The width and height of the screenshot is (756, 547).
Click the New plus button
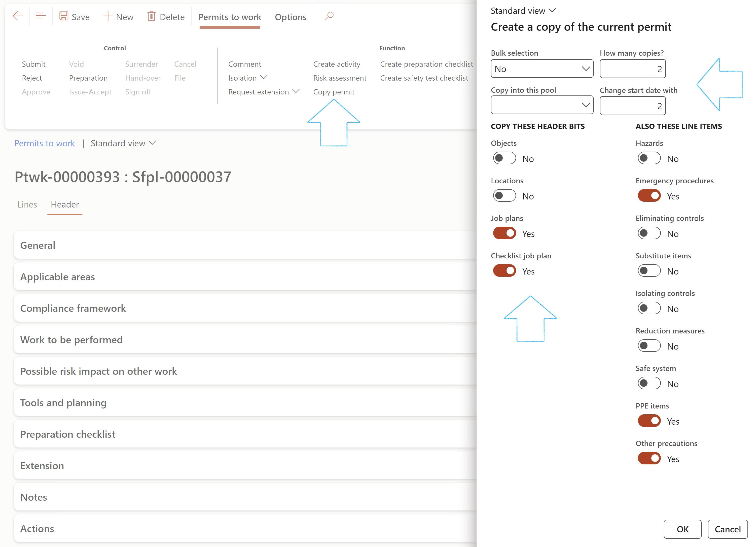pos(118,17)
